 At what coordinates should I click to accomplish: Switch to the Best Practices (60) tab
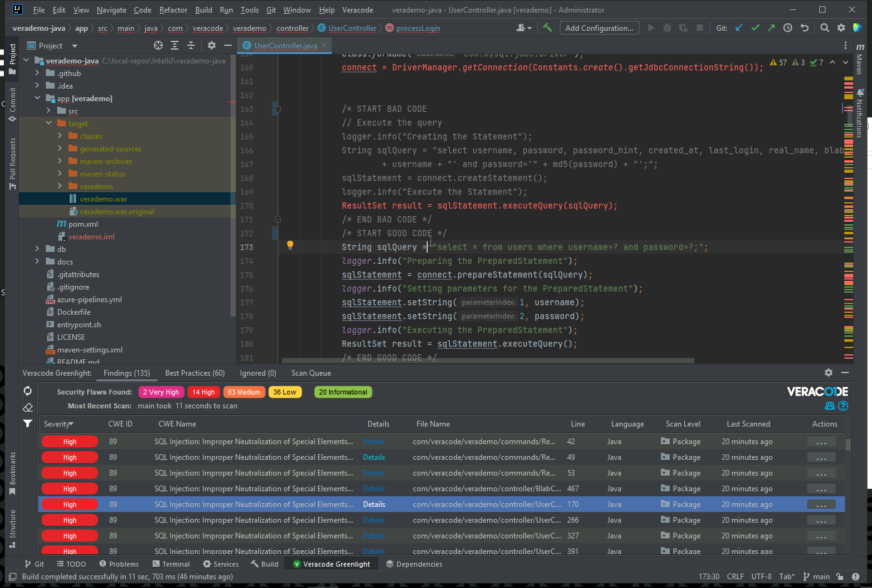[x=195, y=373]
